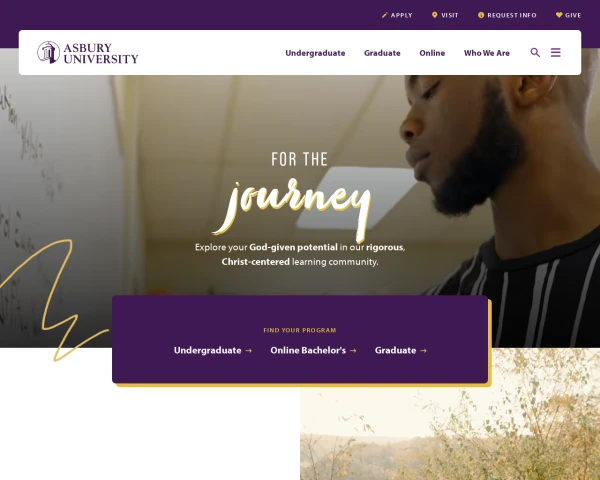Click the Give link text
Image resolution: width=600 pixels, height=480 pixels.
tap(573, 15)
